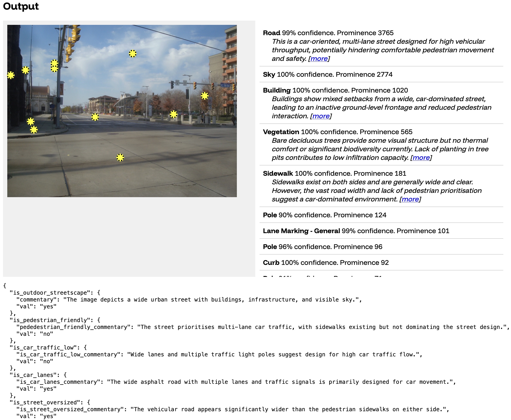Image resolution: width=511 pixels, height=420 pixels.
Task: Click yellow marker at photo's far left edge
Action: click(x=11, y=75)
